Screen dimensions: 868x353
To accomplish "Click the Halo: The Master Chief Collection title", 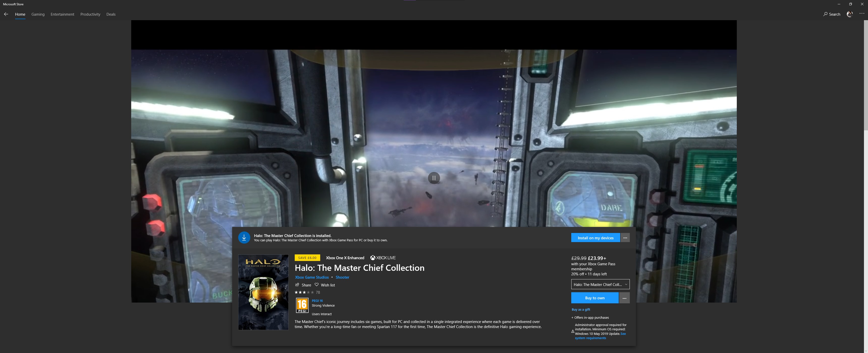I will 360,268.
